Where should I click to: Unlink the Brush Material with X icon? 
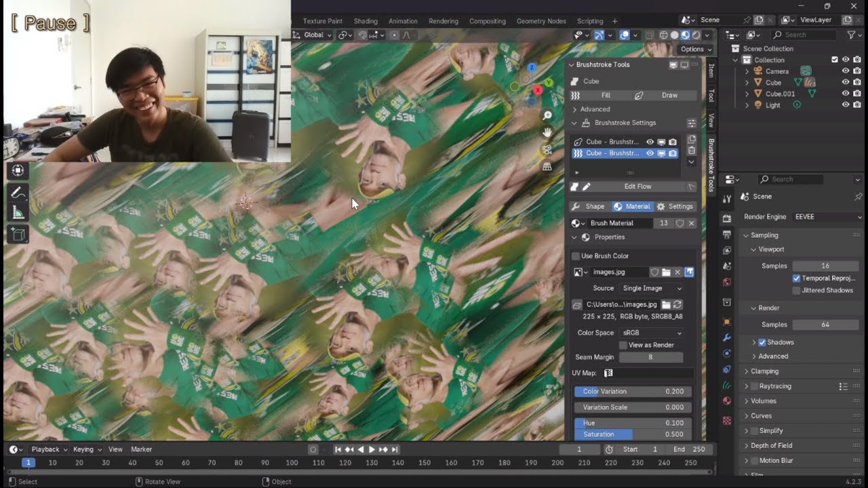pyautogui.click(x=692, y=223)
